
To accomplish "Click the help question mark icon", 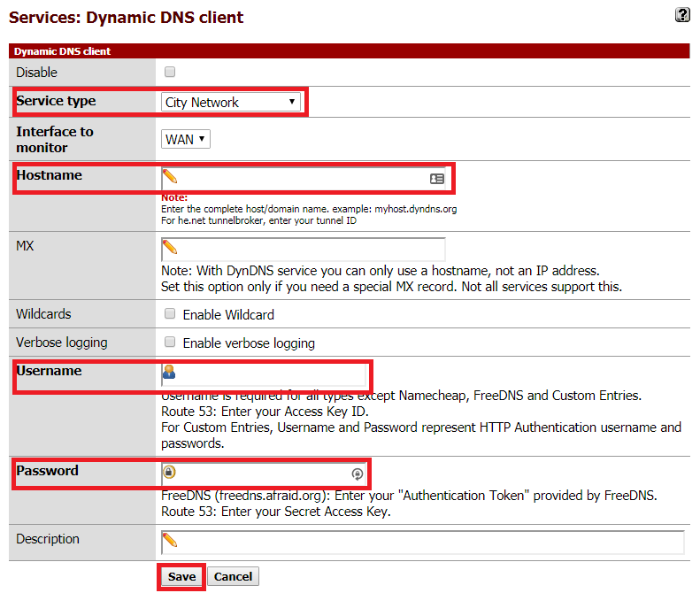I will (682, 14).
